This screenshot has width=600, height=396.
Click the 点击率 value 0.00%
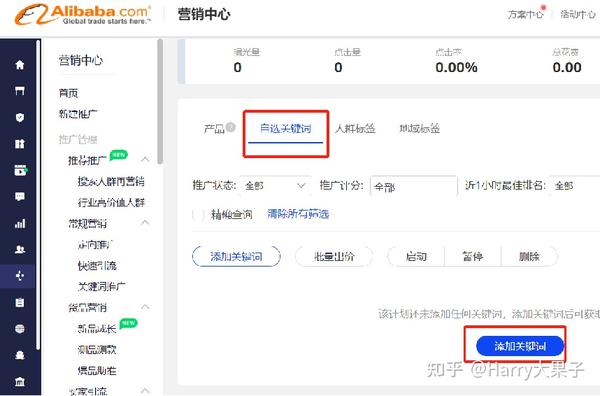(457, 67)
